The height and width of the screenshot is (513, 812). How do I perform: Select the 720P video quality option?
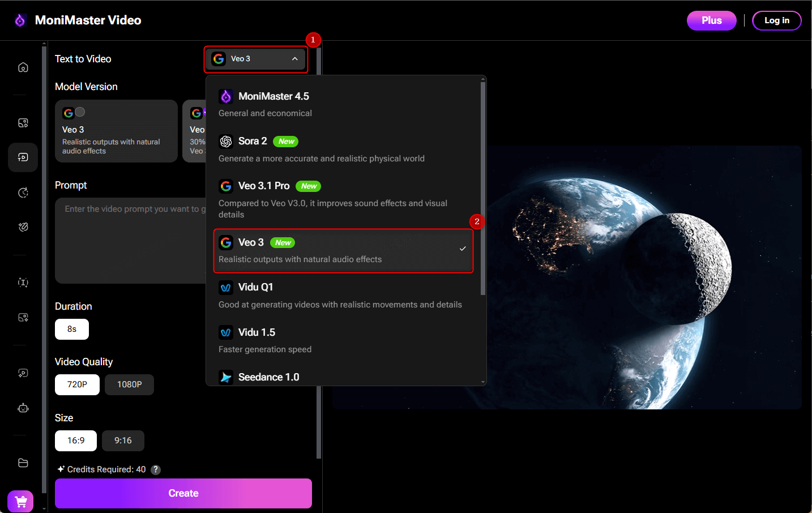point(77,384)
